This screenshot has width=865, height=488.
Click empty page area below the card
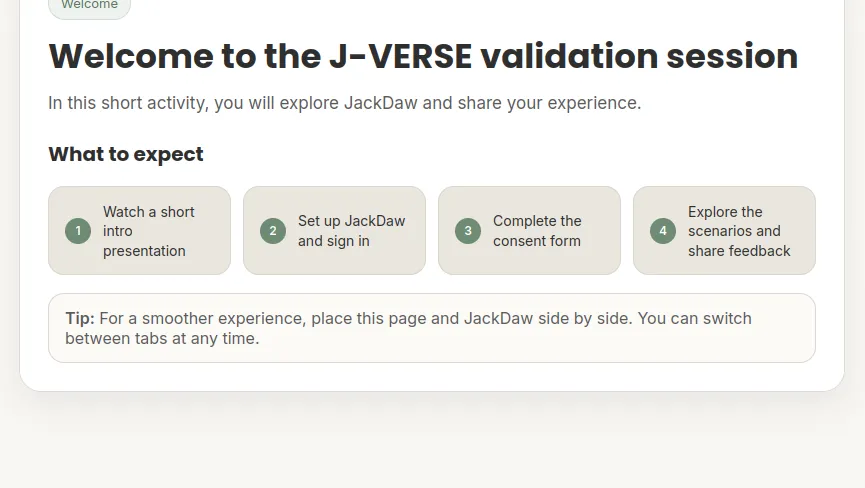[x=432, y=447]
